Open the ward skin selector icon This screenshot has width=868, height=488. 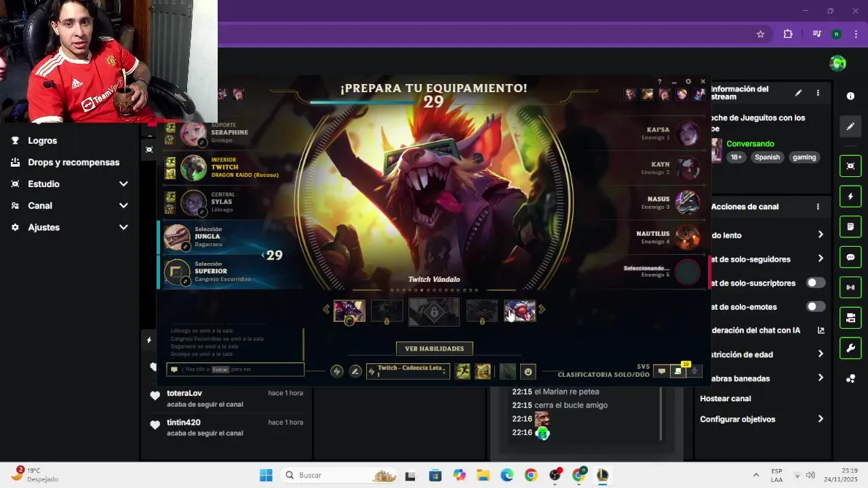[507, 371]
